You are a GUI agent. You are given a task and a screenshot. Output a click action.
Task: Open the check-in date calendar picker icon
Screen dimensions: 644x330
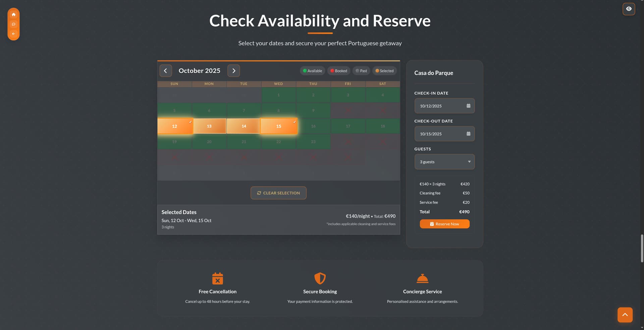468,106
